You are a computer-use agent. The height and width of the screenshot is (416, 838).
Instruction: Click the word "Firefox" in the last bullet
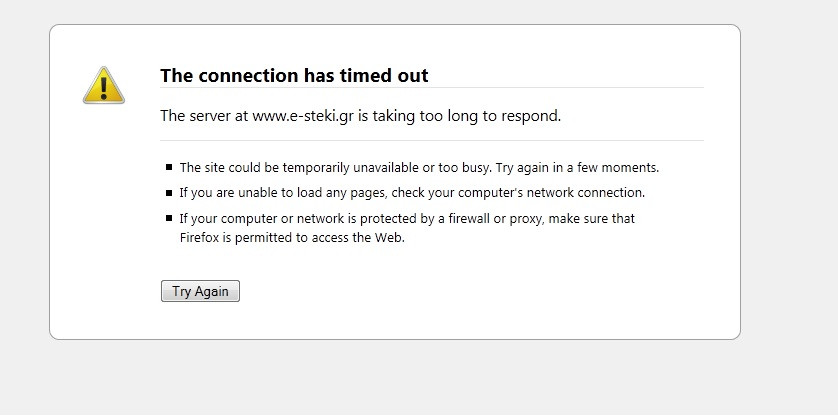click(x=199, y=238)
